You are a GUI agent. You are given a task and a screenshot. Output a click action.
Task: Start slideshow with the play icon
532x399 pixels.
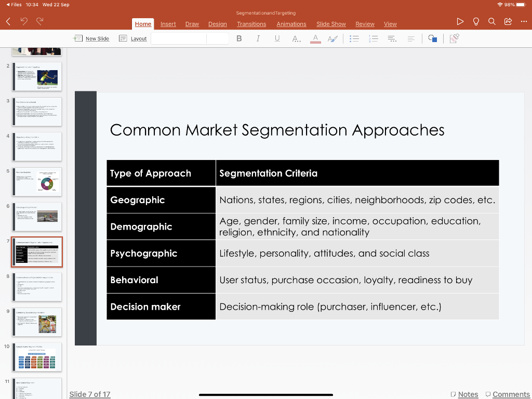[x=460, y=22]
